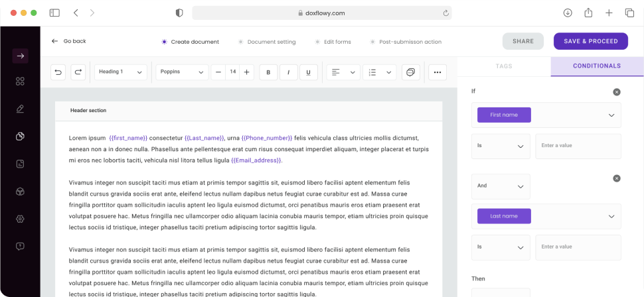Click the {{first_name}} tag in document
This screenshot has width=644, height=297.
[128, 138]
